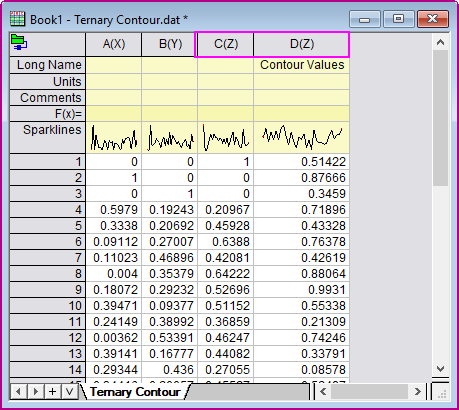The height and width of the screenshot is (410, 459).
Task: Click cell with value 0.53391
Action: click(x=170, y=338)
